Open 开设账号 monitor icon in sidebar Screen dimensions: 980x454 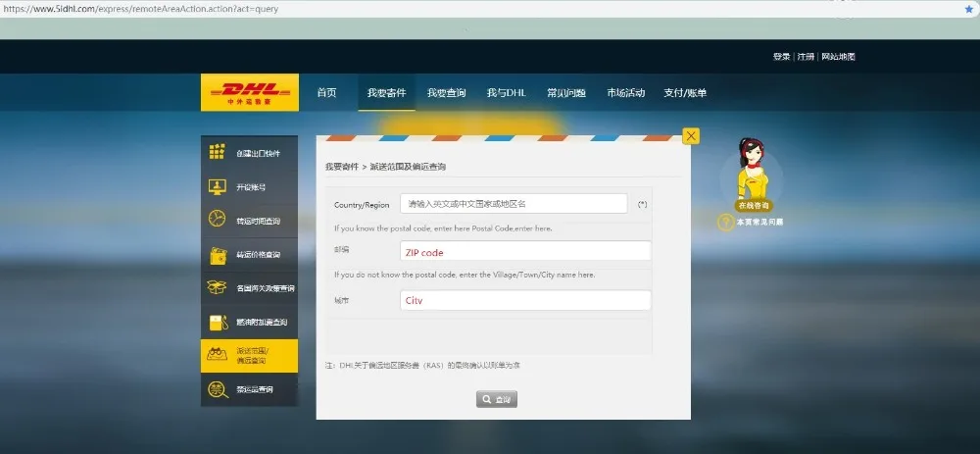217,186
